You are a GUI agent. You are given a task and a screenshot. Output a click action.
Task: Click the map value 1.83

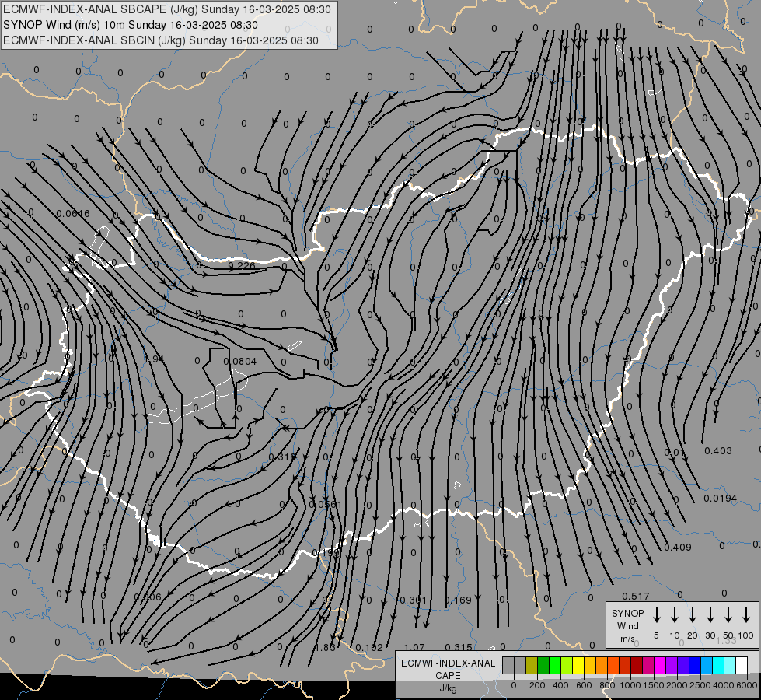coord(325,648)
